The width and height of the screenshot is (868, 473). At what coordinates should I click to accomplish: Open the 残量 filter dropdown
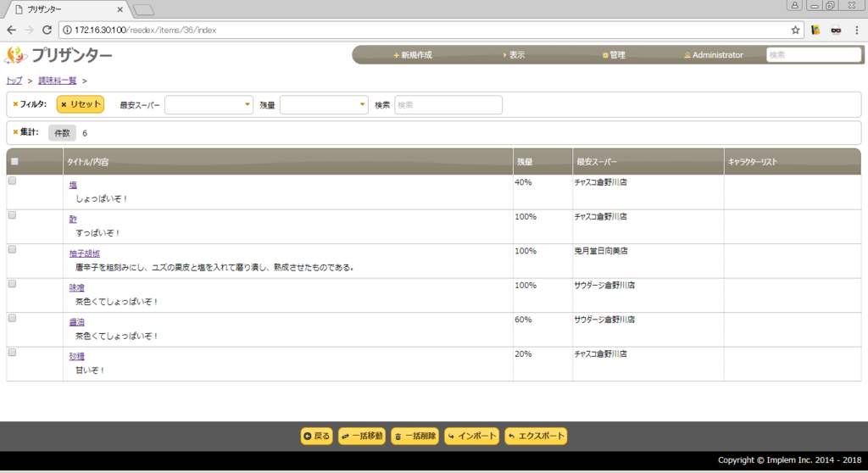[x=324, y=104]
